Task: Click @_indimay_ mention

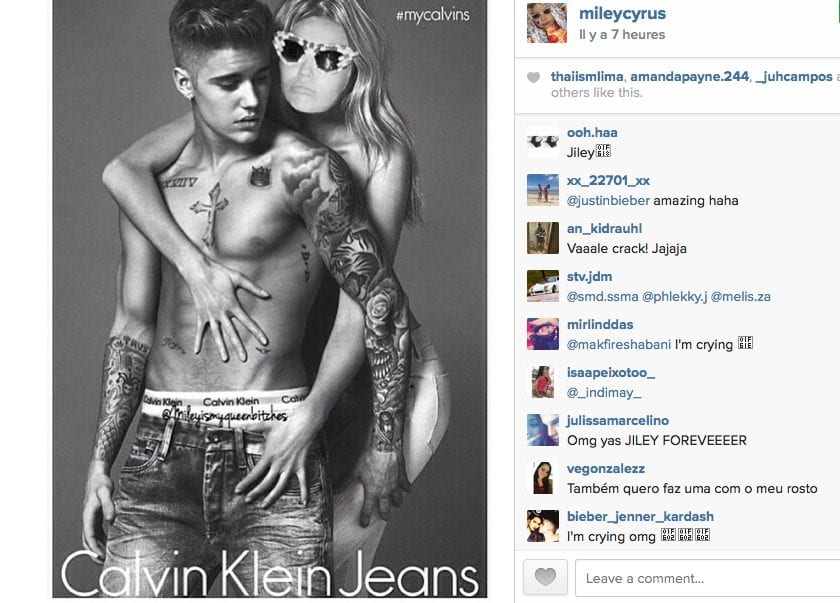Action: click(604, 393)
